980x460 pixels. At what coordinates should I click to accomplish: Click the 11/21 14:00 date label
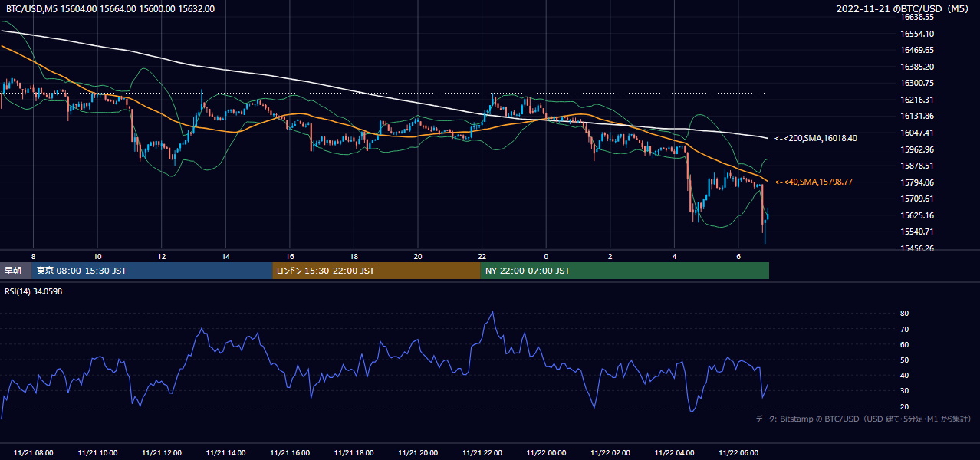225,453
